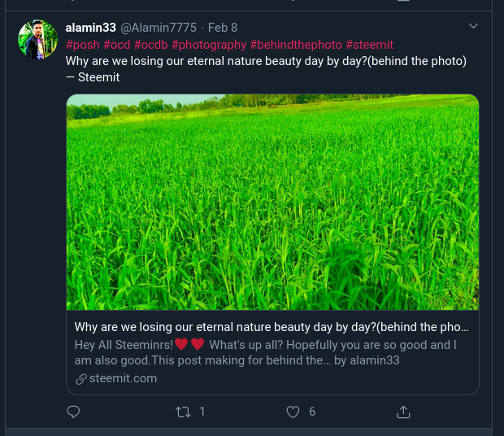Browse the #ocd hashtag
Screen dimensions: 504x436
117,45
